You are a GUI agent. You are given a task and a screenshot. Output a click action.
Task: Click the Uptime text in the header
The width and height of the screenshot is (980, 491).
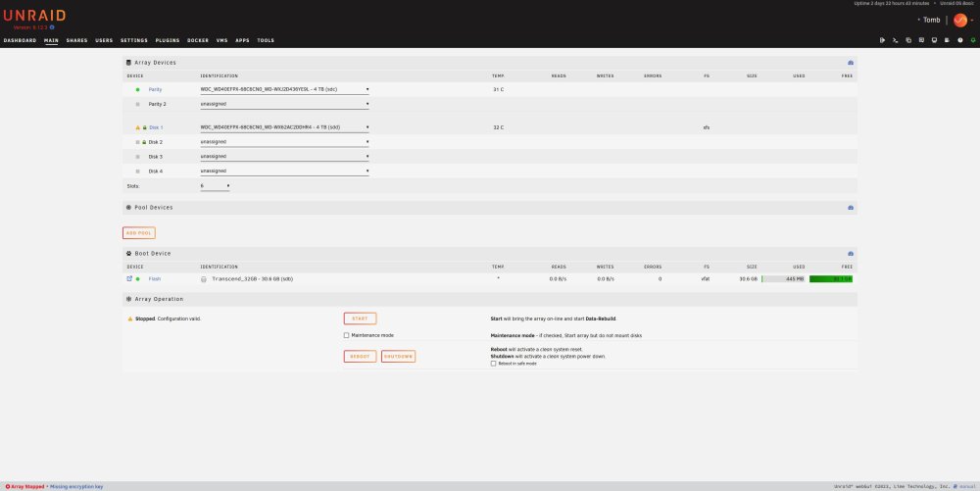click(891, 3)
